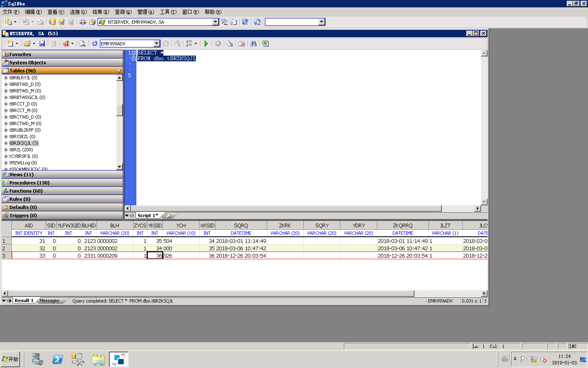
Task: Click the indent lines formatting icon
Action: coord(189,43)
